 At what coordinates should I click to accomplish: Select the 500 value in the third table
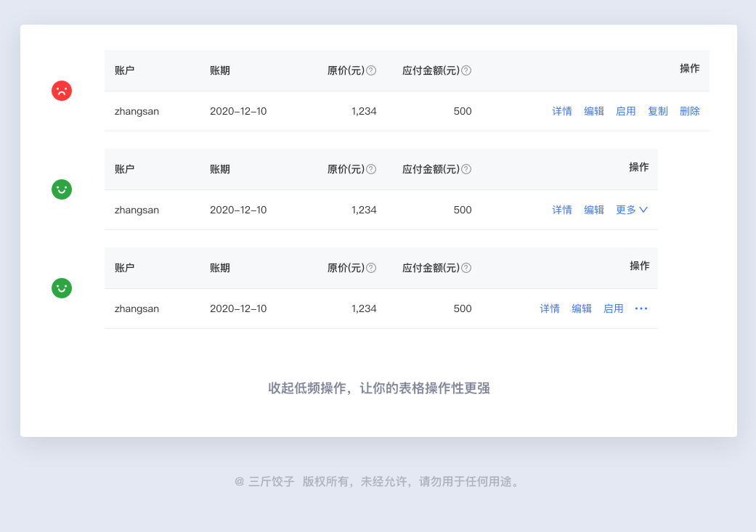pyautogui.click(x=463, y=309)
